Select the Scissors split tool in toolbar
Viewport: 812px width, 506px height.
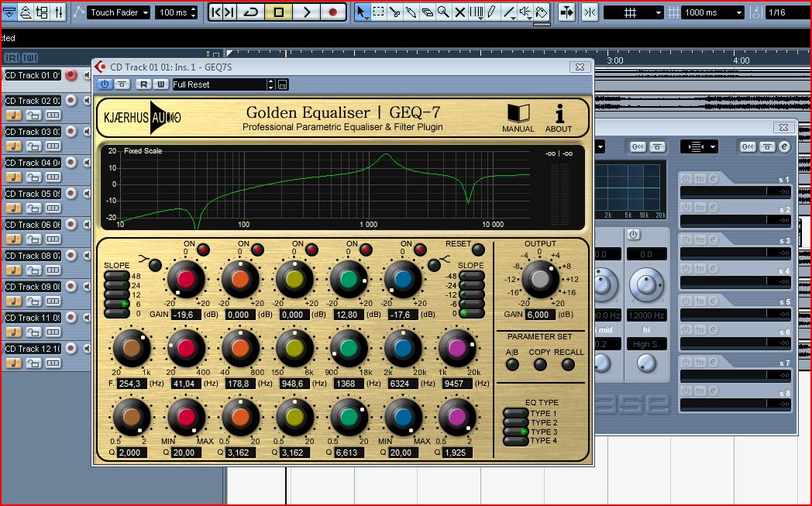click(394, 12)
